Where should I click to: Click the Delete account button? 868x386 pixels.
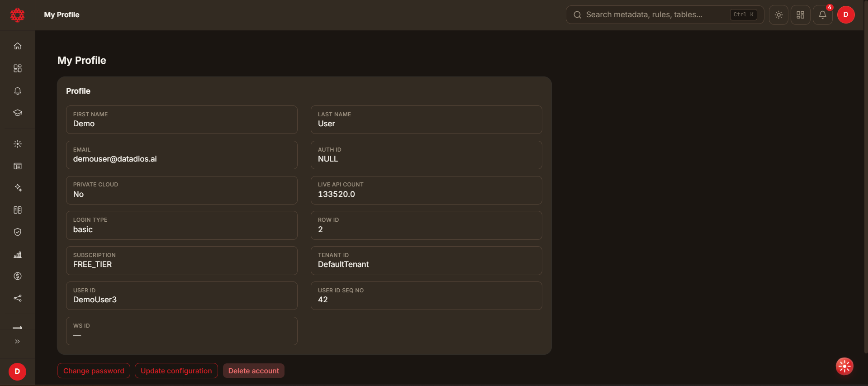pos(254,371)
